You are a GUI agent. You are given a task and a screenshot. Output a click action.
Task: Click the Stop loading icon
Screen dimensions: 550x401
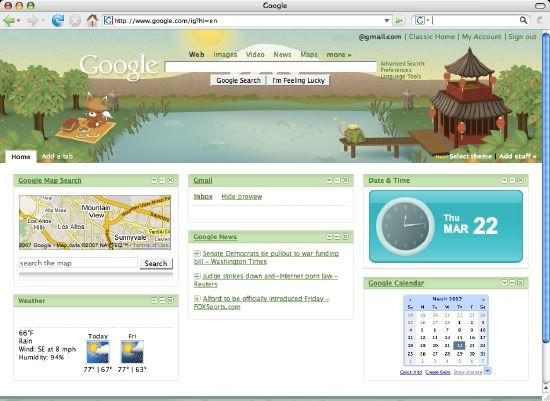(x=75, y=21)
